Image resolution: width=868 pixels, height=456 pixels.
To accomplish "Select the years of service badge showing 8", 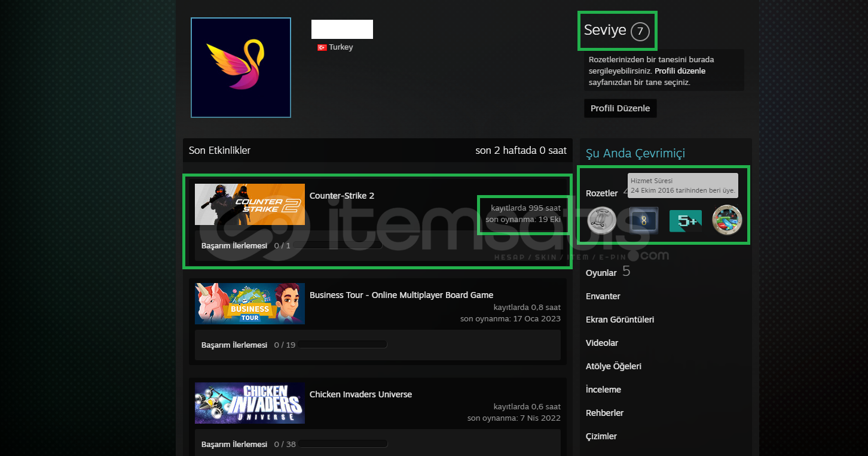I will click(x=643, y=221).
